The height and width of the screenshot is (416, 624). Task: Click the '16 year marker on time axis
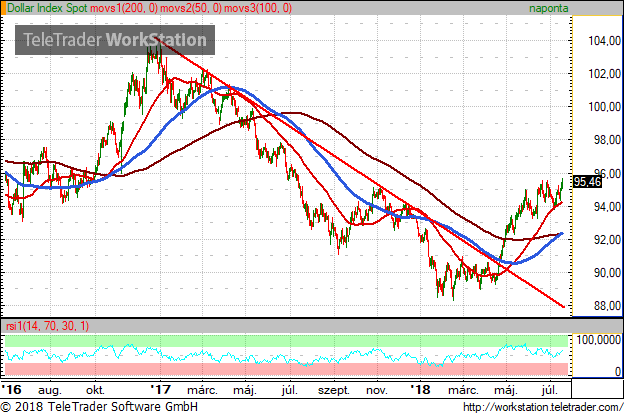[x=11, y=389]
